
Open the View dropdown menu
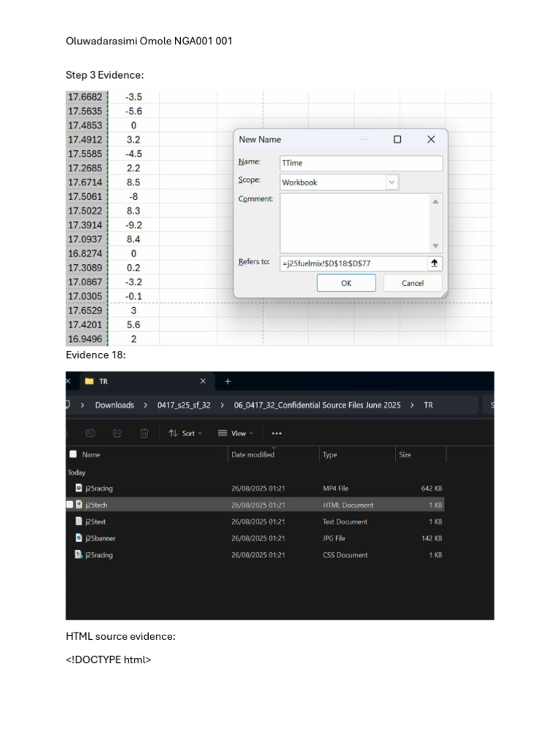pyautogui.click(x=236, y=433)
